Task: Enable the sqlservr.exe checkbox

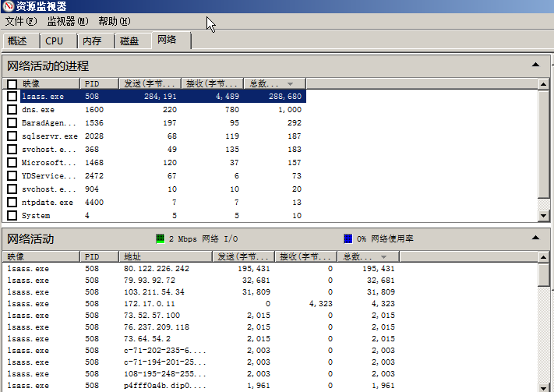Action: point(12,136)
